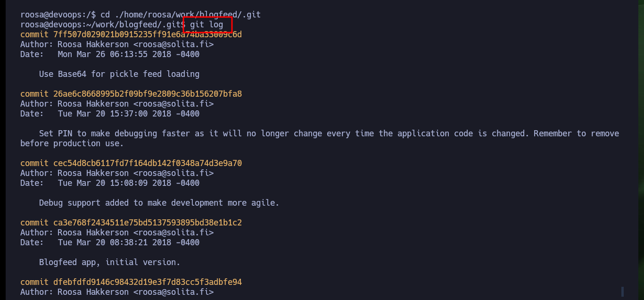Click the highlighted 'git log' command
The image size is (644, 300).
pyautogui.click(x=207, y=25)
